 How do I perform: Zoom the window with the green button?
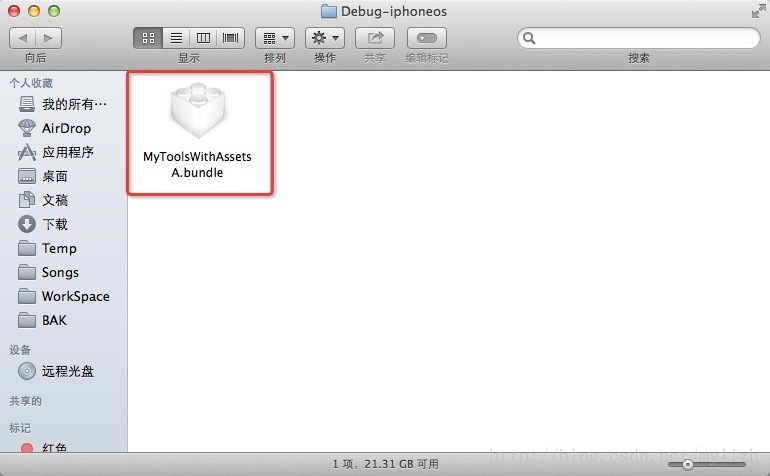point(54,11)
